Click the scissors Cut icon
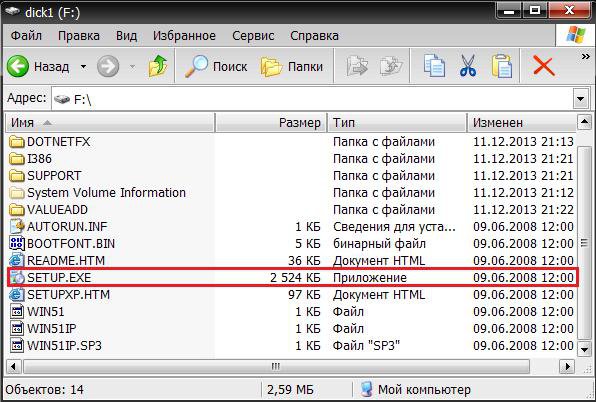This screenshot has width=596, height=402. pos(468,66)
